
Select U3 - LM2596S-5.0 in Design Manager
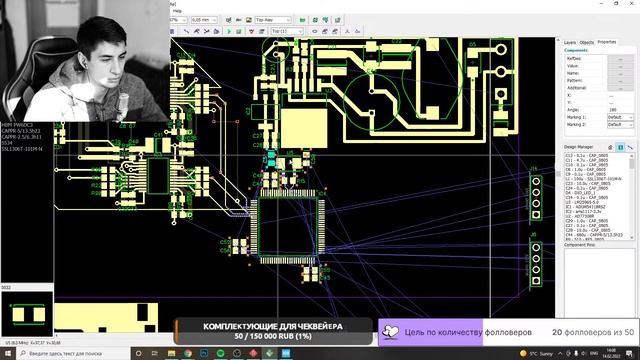582,202
